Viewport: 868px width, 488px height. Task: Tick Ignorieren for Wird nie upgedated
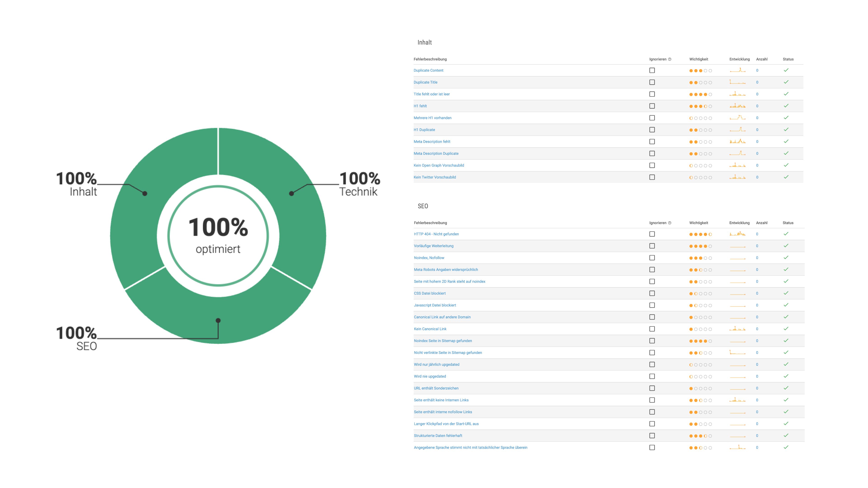(653, 376)
